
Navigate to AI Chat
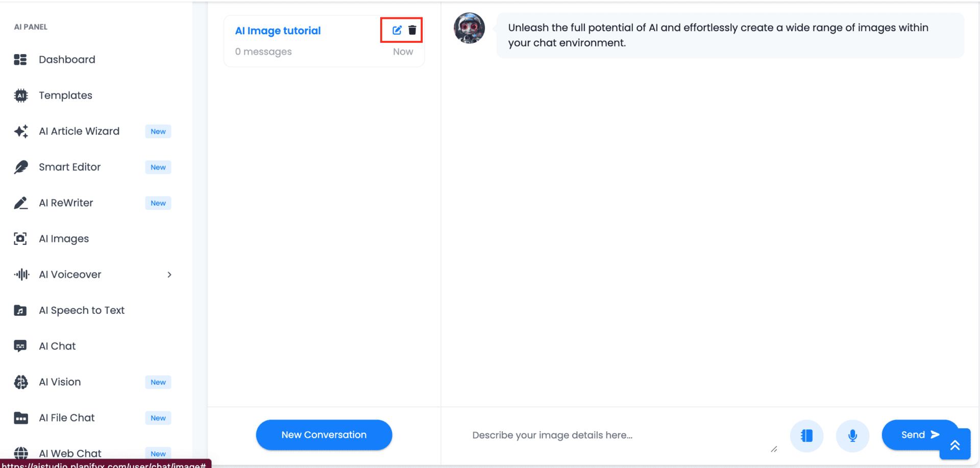click(x=57, y=346)
